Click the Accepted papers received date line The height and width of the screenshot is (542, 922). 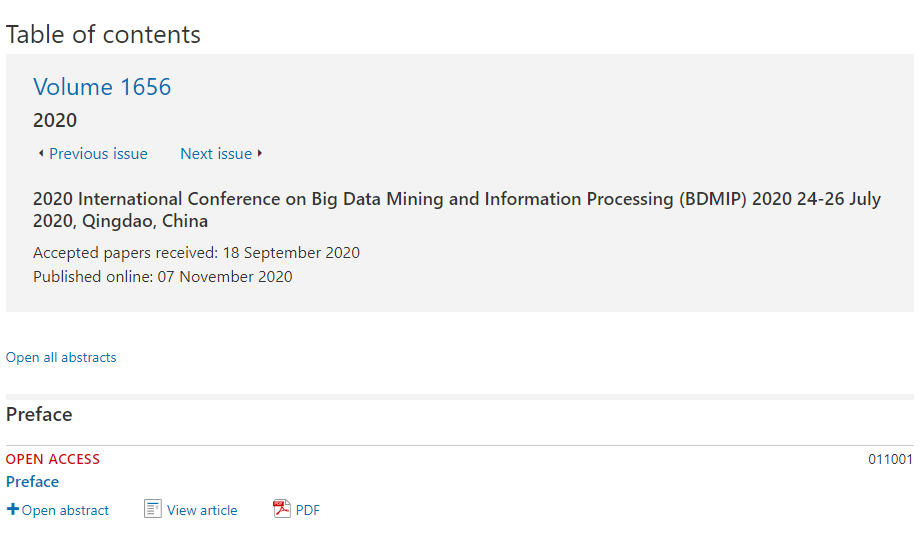196,253
